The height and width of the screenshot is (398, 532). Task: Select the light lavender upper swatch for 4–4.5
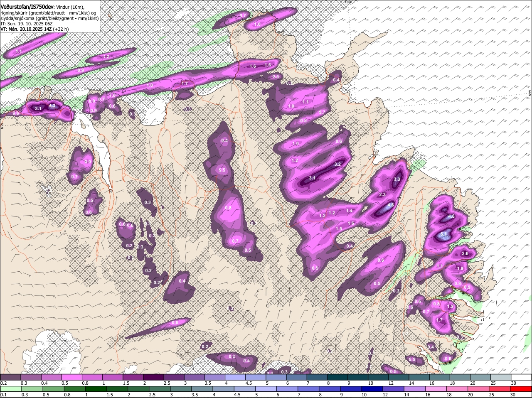point(235,377)
